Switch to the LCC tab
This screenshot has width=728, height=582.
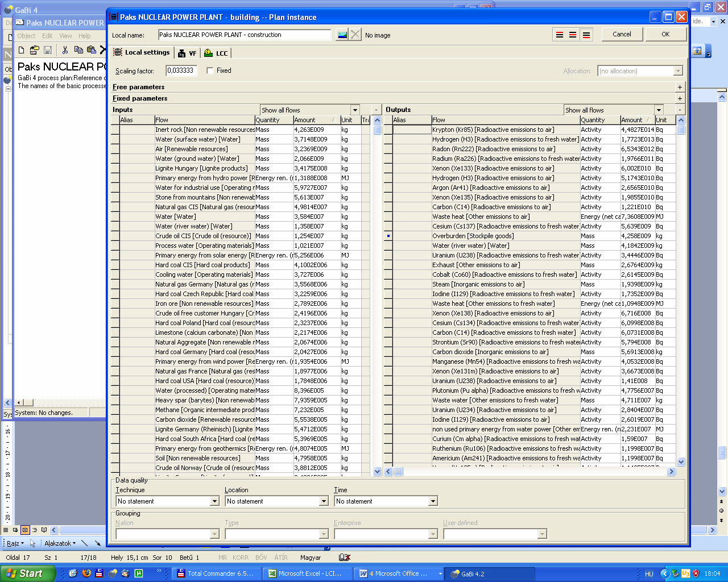pyautogui.click(x=216, y=53)
